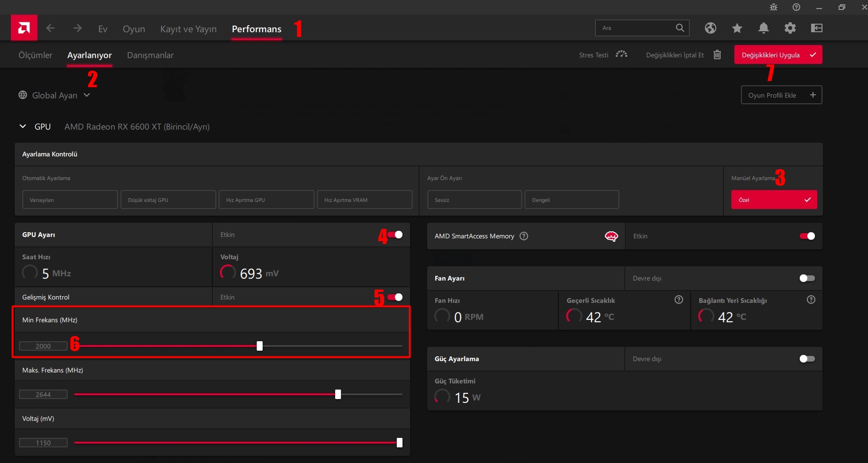
Task: Open Bağlantı Yeri Sıcaklığı help icon
Action: pyautogui.click(x=811, y=300)
